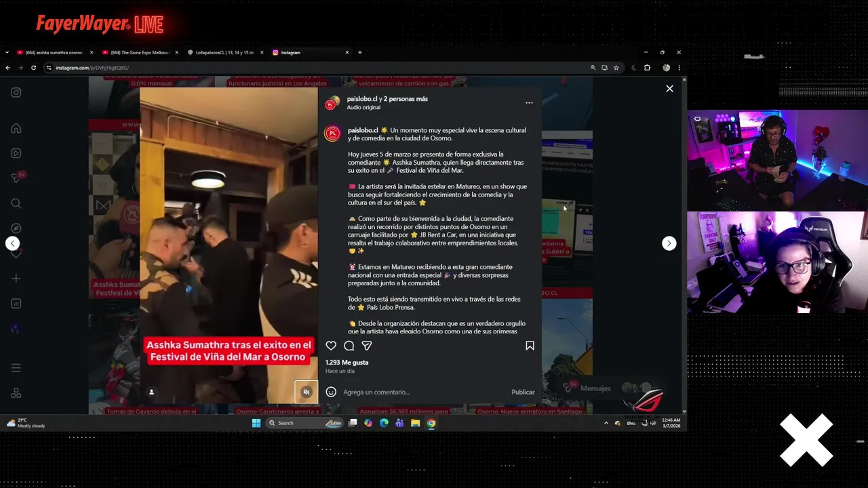Open Dashboard chart icon in sidebar
The image size is (868, 488).
tap(16, 304)
